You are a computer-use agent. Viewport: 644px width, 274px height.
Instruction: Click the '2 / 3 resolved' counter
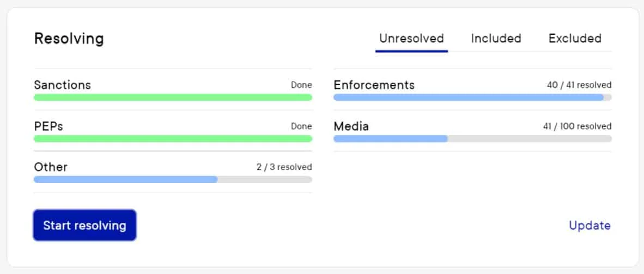284,167
